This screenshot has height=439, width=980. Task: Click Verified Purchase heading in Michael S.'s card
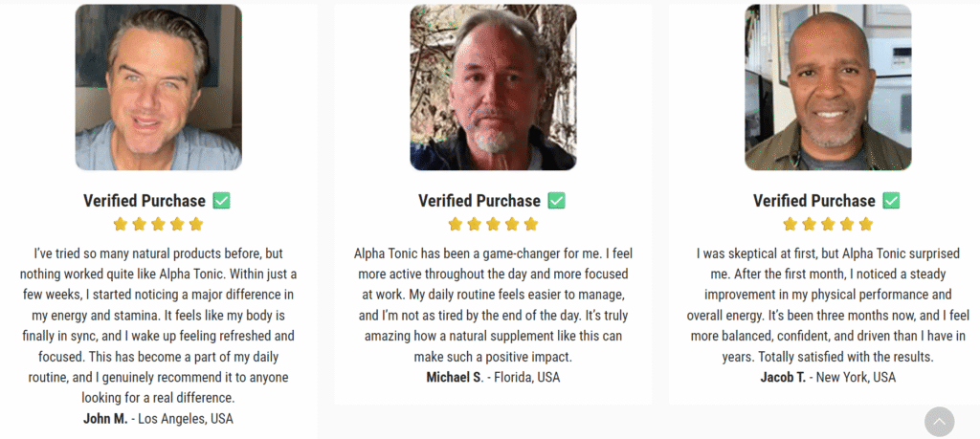[x=479, y=201]
